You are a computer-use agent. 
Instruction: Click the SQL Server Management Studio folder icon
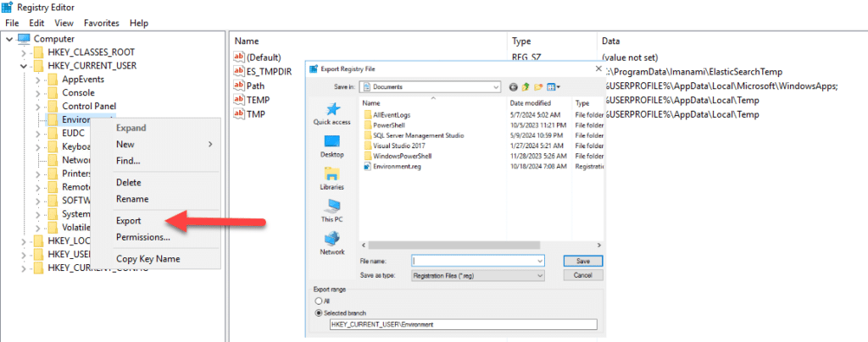368,135
